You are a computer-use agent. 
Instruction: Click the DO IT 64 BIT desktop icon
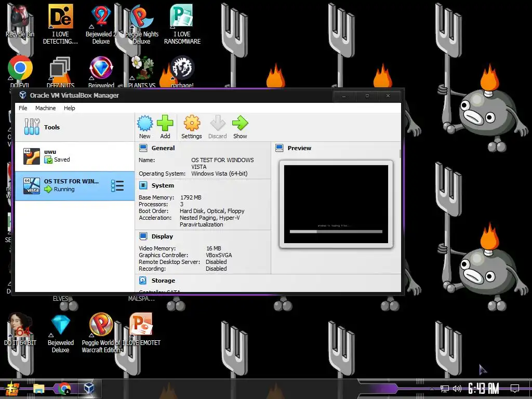20,329
